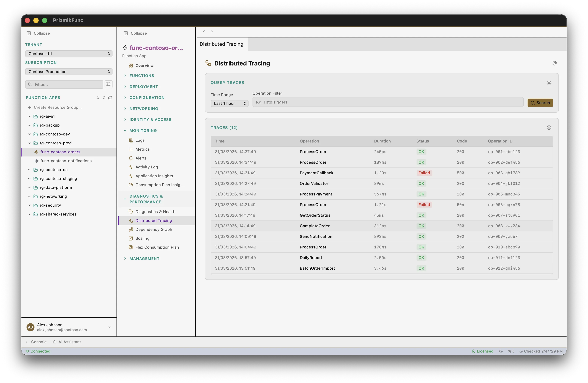Click the @ icon on the Traces panel
The width and height of the screenshot is (588, 383).
549,128
